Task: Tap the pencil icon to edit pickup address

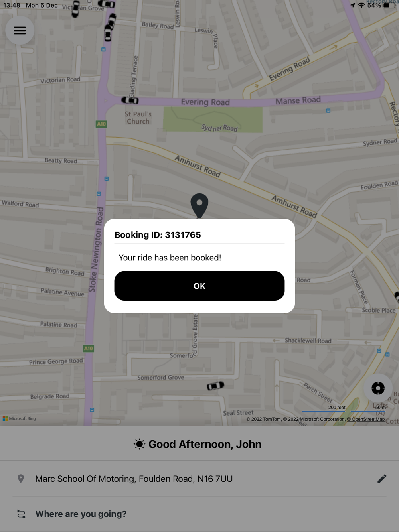Action: pos(382,479)
